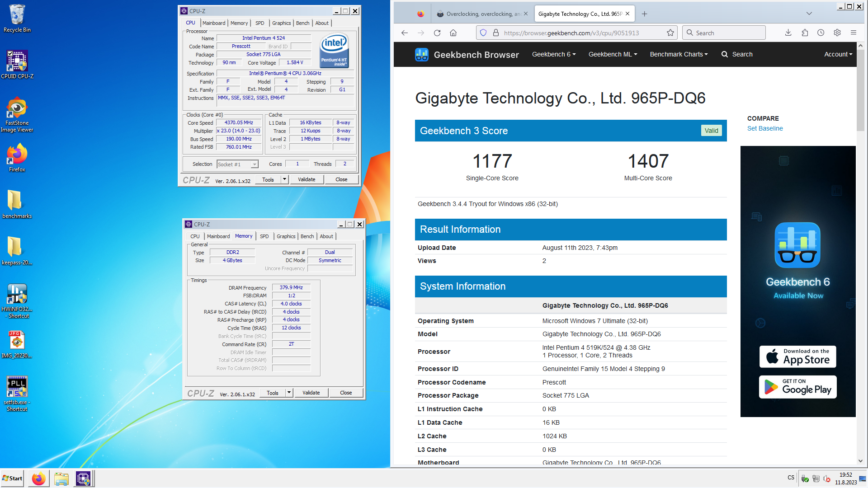Click the Firefox Search input field
Image resolution: width=868 pixels, height=488 pixels.
tap(724, 33)
